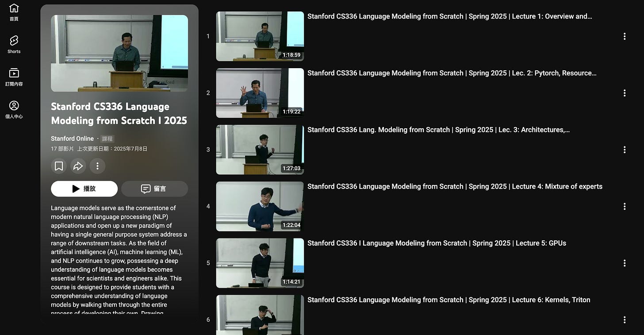Click index number 5 in the list
Image resolution: width=644 pixels, height=335 pixels.
click(208, 263)
